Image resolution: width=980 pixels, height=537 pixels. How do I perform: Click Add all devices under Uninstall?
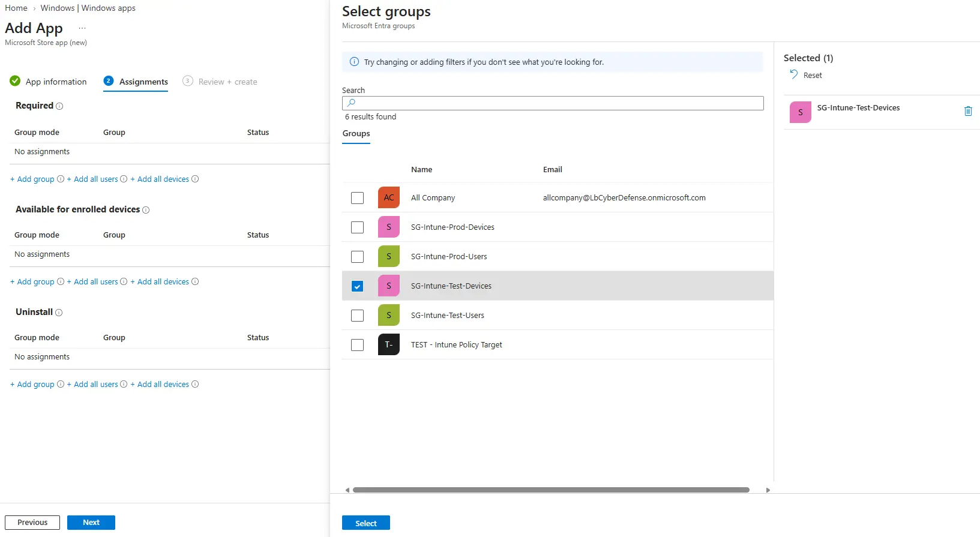click(x=160, y=384)
